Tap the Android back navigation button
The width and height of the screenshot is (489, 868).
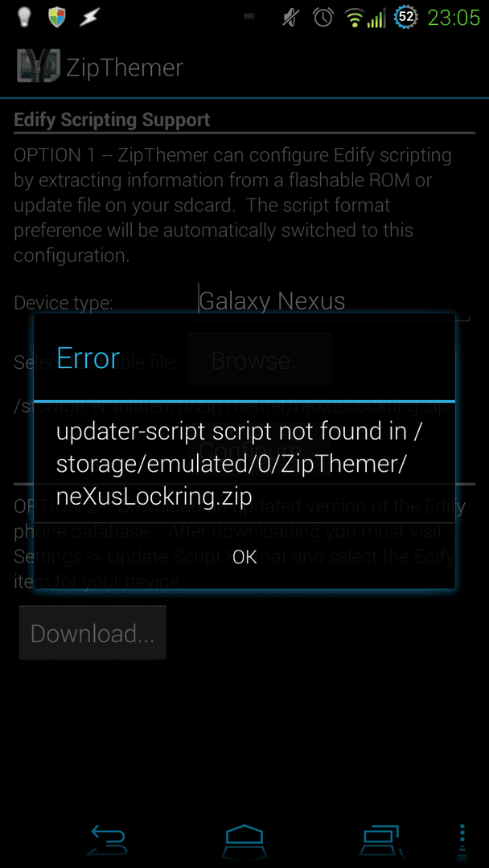coord(109,841)
